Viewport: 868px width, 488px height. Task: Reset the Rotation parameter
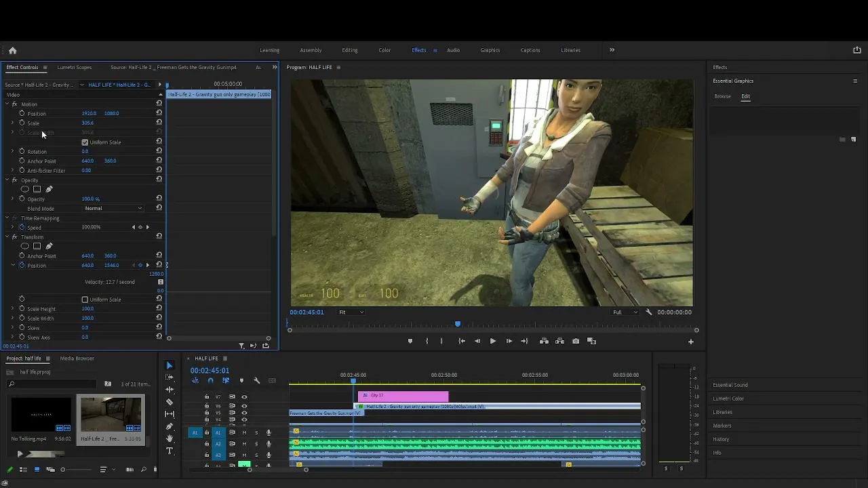tap(159, 151)
